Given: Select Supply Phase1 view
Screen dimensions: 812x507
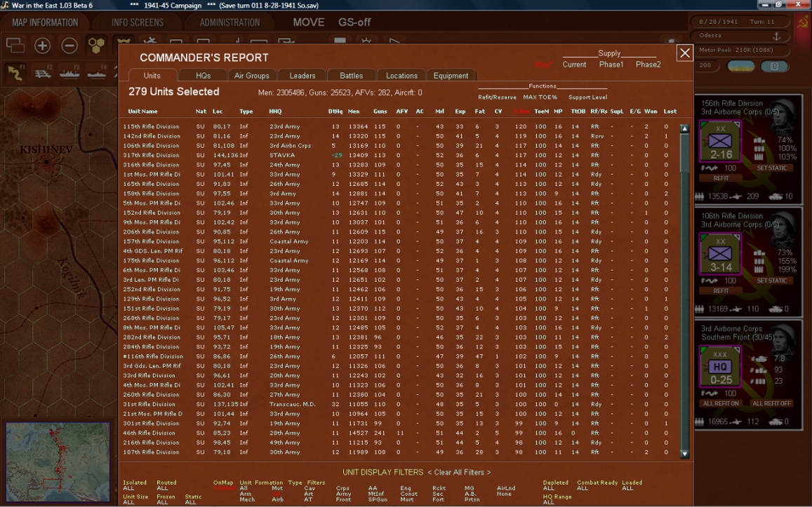Looking at the screenshot, I should click(611, 65).
